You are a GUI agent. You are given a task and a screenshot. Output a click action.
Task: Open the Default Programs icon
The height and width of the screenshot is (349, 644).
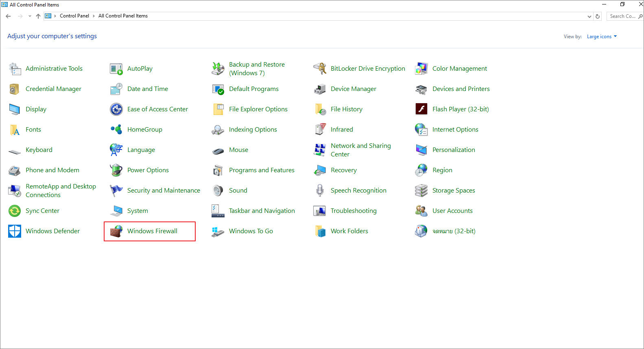(x=218, y=89)
